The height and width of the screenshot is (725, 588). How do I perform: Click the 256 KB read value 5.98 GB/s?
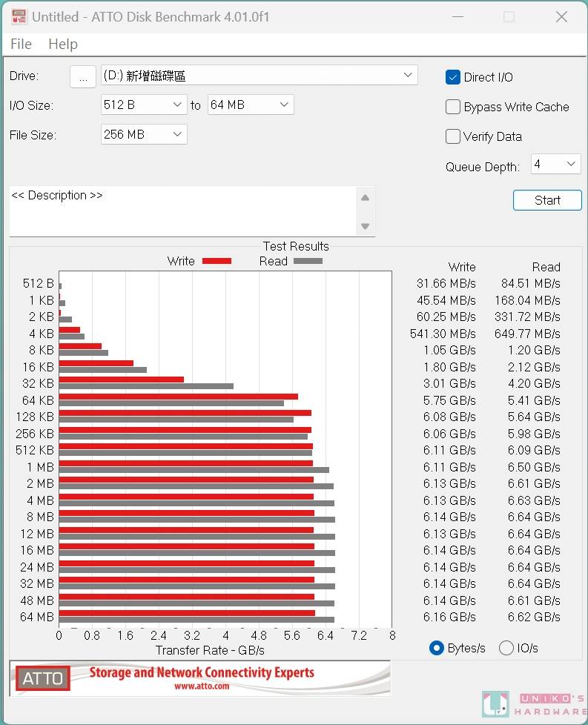click(534, 434)
